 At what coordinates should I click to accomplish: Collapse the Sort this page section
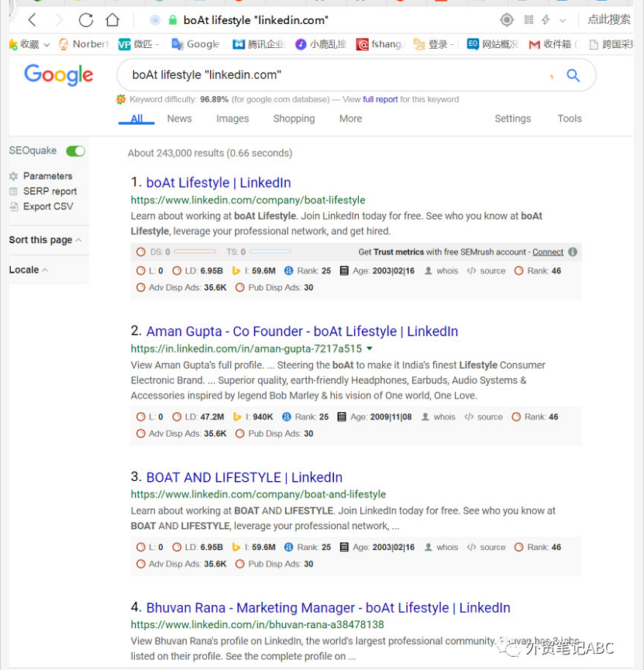tap(45, 240)
